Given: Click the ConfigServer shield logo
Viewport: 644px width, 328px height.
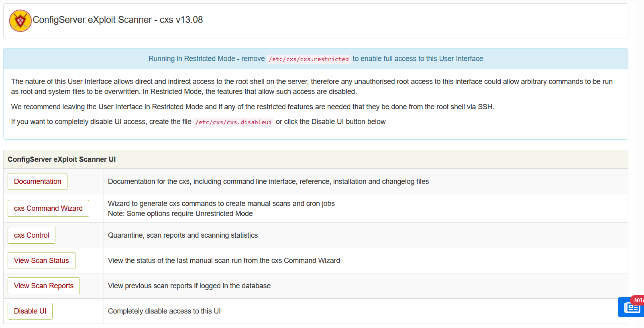Looking at the screenshot, I should (x=20, y=21).
